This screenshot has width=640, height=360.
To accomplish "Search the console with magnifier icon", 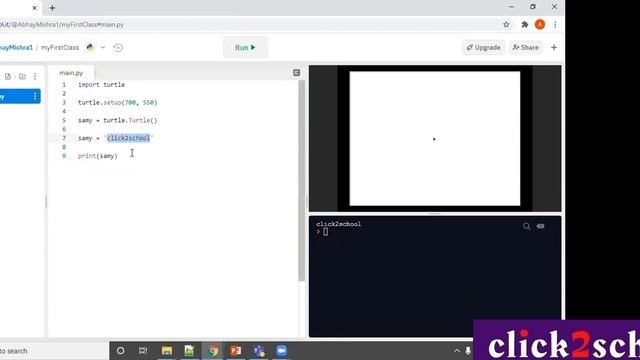I will click(527, 226).
